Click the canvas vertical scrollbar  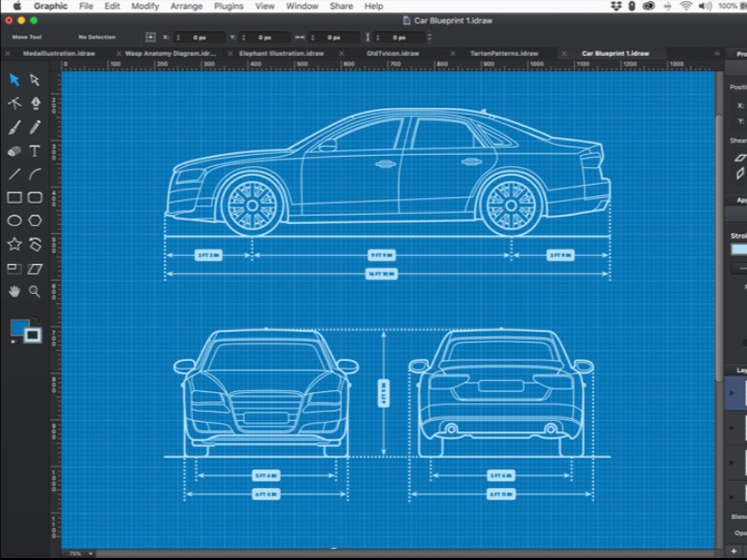(719, 247)
